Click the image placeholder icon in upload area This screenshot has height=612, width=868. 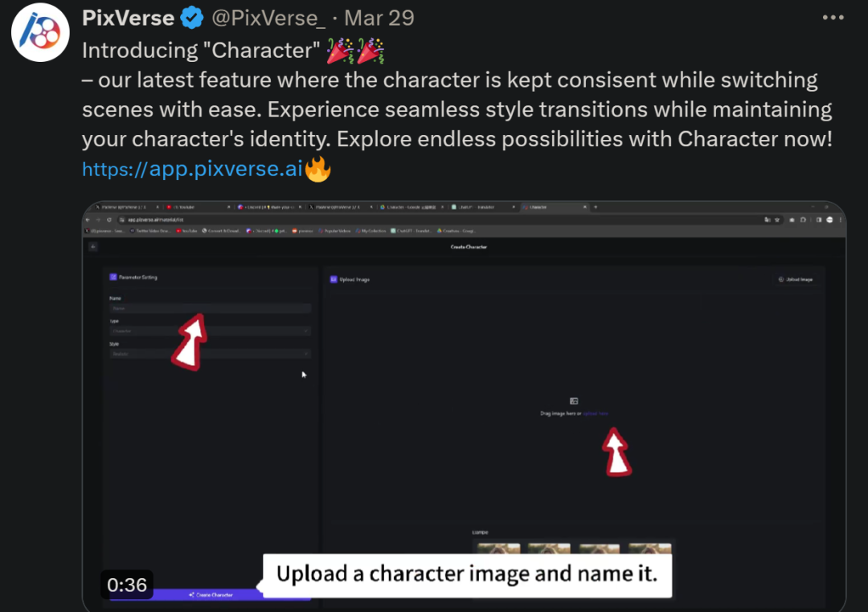(575, 400)
